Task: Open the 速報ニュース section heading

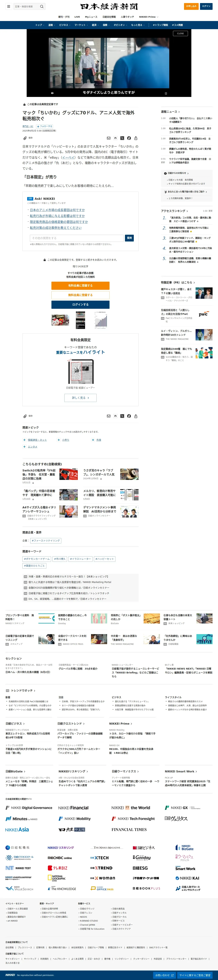Action: (x=170, y=112)
